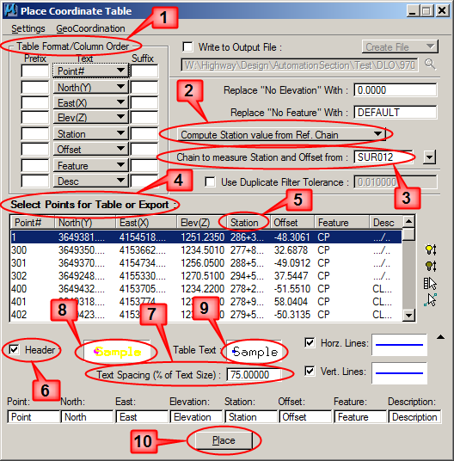Toggle the Vert. Lines checkbox
454x461 pixels.
(x=310, y=371)
